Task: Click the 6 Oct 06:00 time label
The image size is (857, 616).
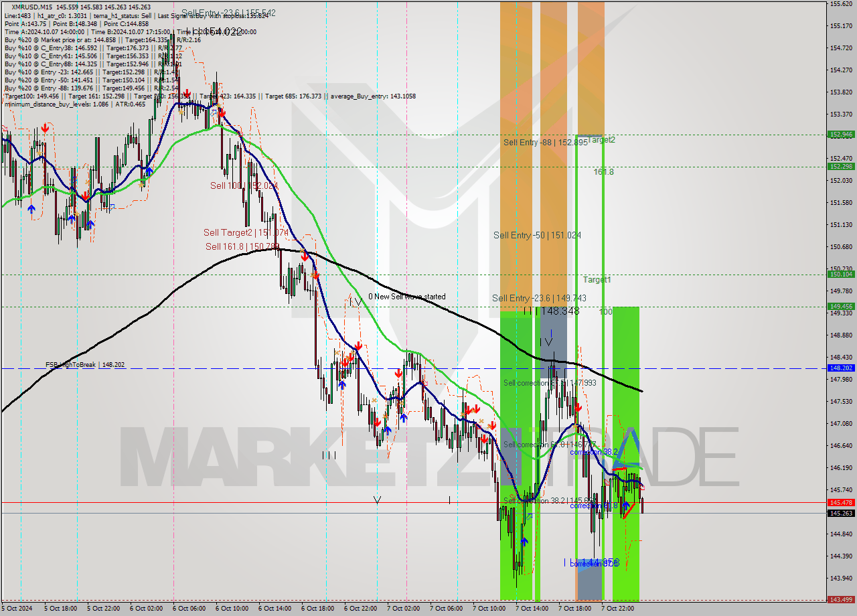Action: coord(189,609)
